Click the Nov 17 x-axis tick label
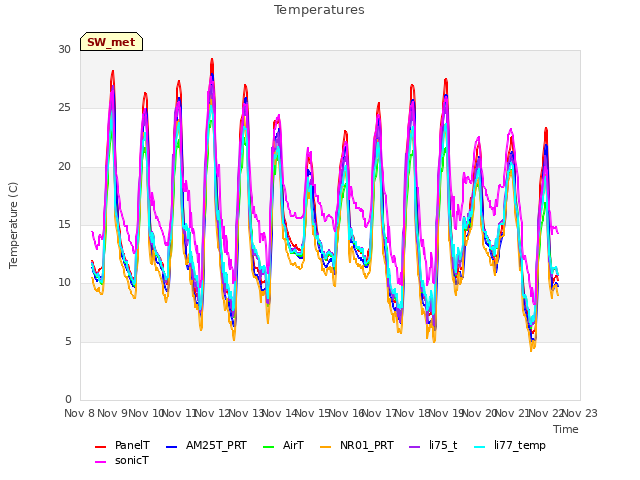Screen dimensions: 640x480 click(379, 413)
